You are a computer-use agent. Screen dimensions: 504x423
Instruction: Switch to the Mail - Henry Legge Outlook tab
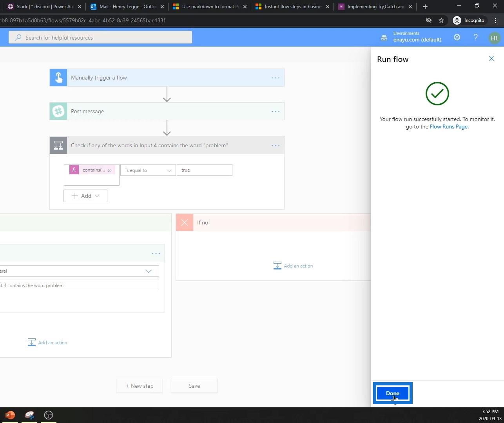pyautogui.click(x=127, y=7)
